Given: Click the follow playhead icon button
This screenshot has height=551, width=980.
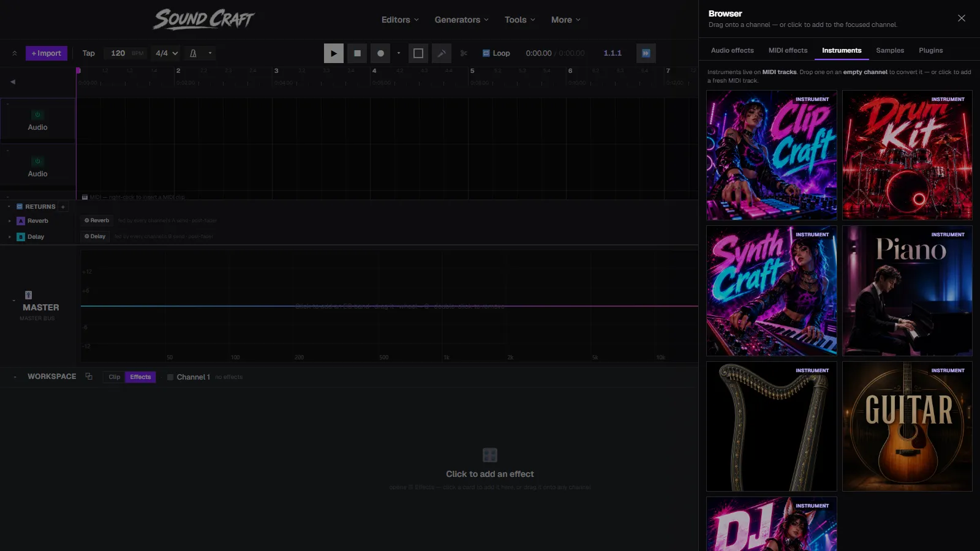Looking at the screenshot, I should [646, 53].
